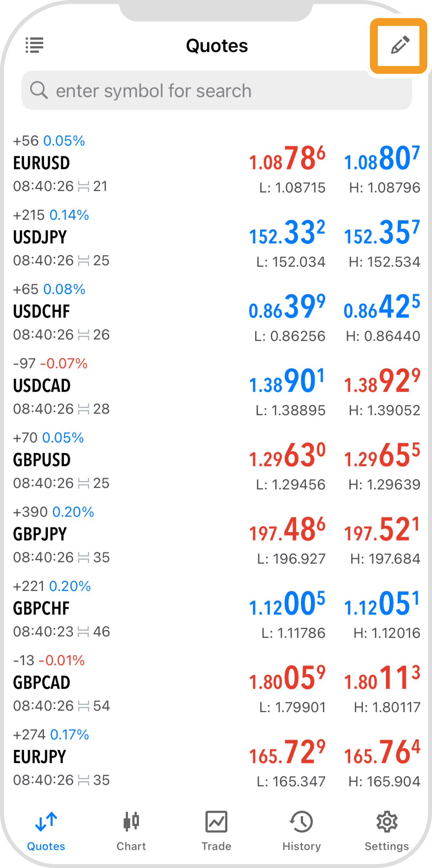Viewport: 432px width, 868px height.
Task: Tap the EURUSD bid price 1.08786
Action: [287, 159]
